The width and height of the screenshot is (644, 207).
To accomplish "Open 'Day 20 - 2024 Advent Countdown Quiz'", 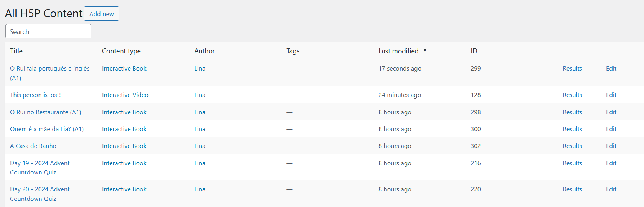I will click(40, 189).
